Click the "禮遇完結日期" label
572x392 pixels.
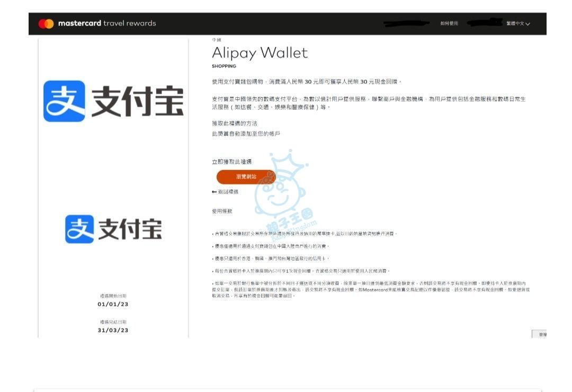[x=113, y=322]
